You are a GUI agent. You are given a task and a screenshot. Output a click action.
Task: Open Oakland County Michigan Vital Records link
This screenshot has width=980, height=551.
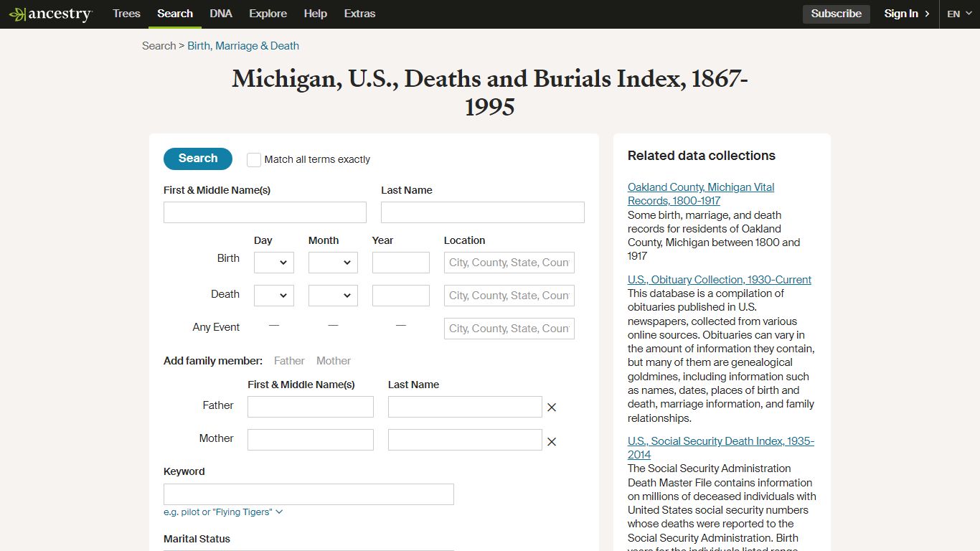[701, 194]
